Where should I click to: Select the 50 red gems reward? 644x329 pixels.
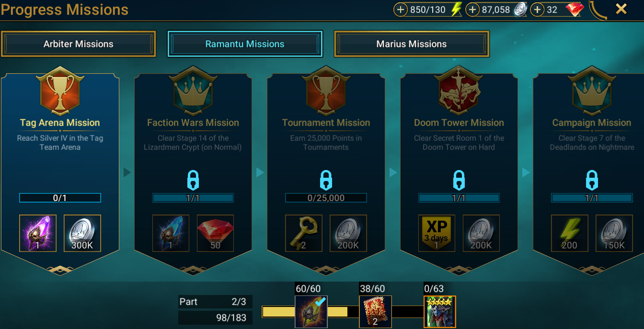(216, 233)
